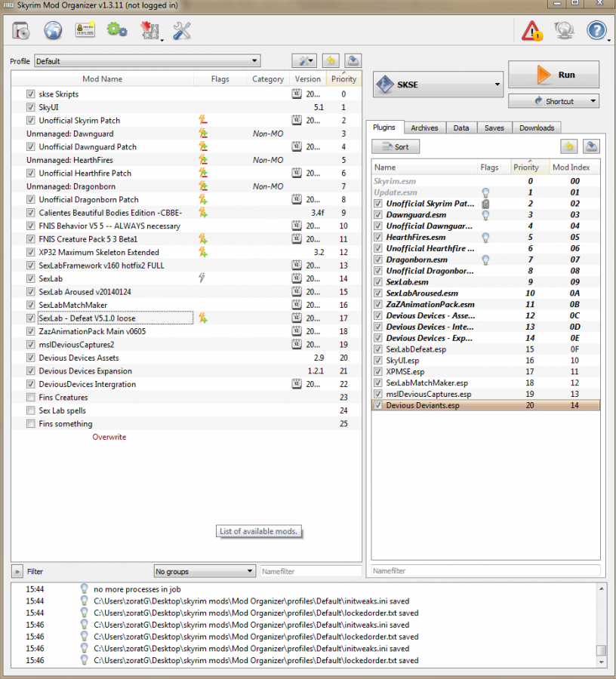
Task: Enable the Sex Lab spells mod checkbox
Action: pyautogui.click(x=30, y=410)
